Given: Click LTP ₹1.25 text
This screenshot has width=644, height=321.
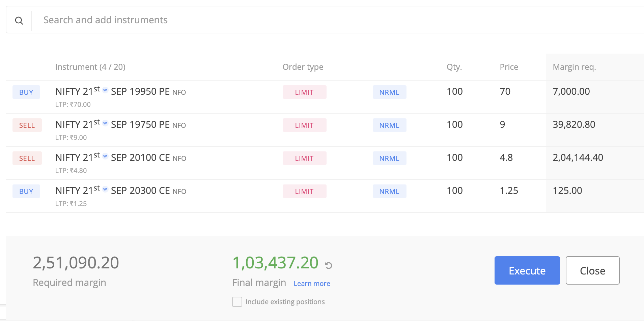Looking at the screenshot, I should (71, 204).
